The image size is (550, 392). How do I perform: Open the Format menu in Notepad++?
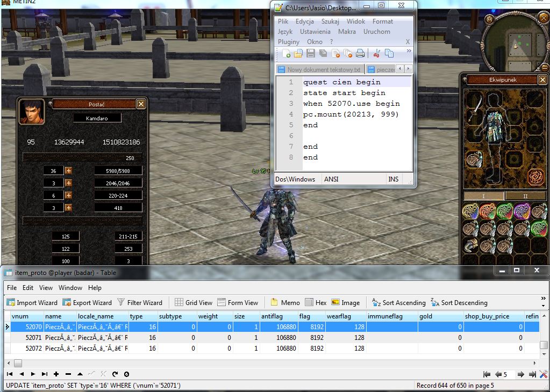pyautogui.click(x=383, y=21)
